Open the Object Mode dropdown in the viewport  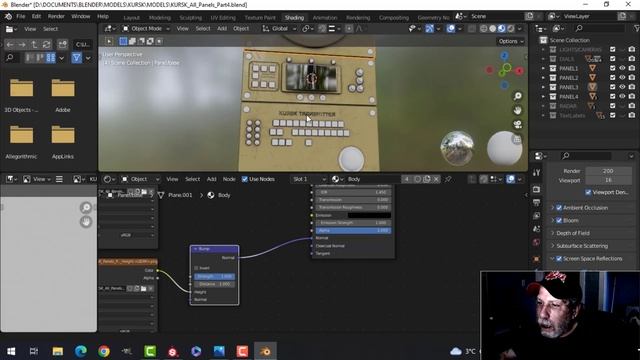click(146, 29)
